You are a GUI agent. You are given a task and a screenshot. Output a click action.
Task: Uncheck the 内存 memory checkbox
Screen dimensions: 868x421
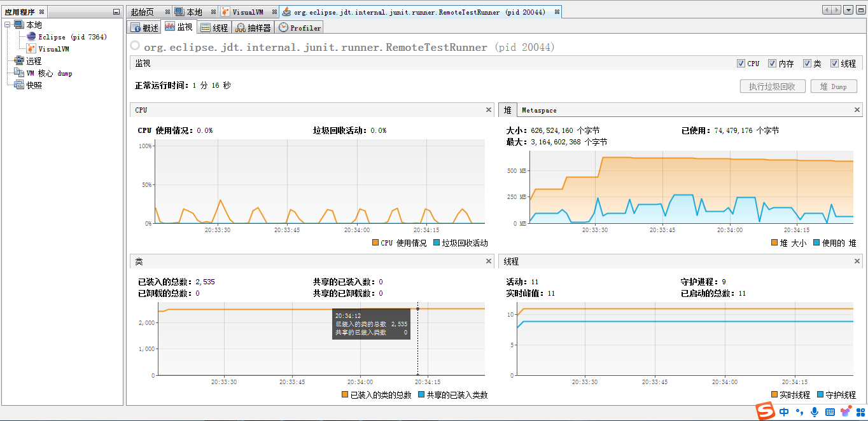click(772, 64)
